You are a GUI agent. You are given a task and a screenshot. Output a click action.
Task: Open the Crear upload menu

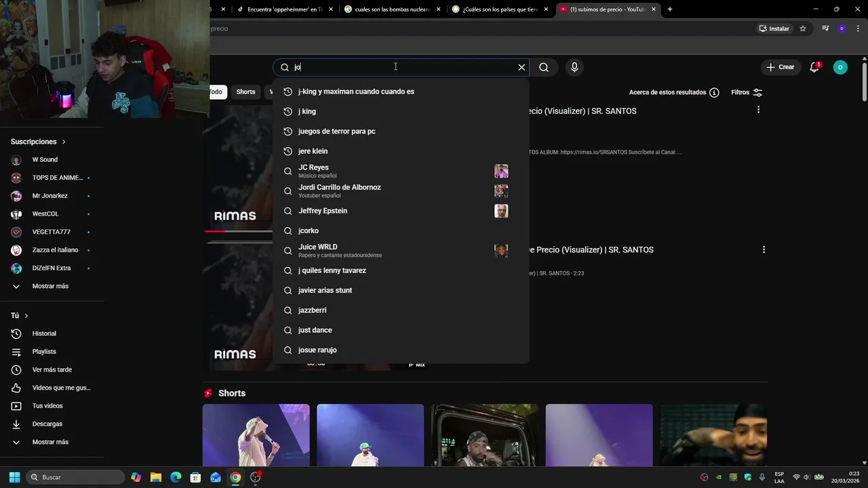[x=780, y=67]
